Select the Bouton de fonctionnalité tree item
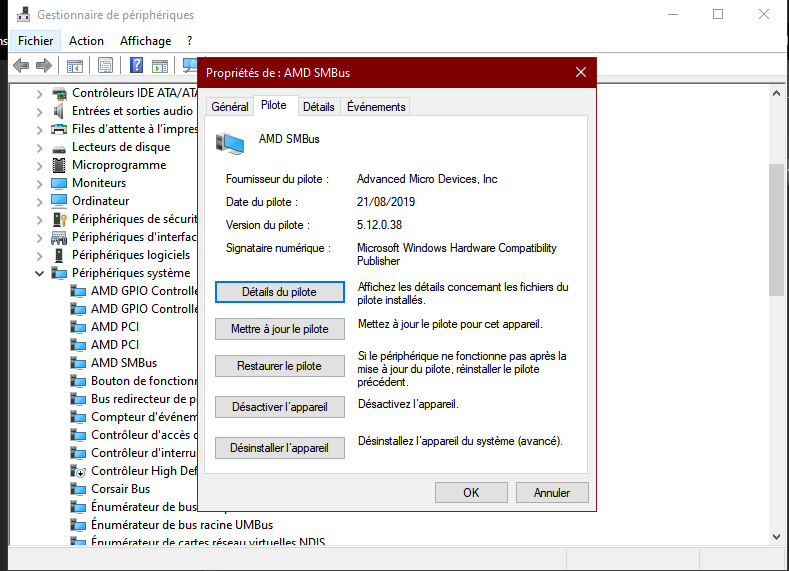The height and width of the screenshot is (571, 789). 144,381
